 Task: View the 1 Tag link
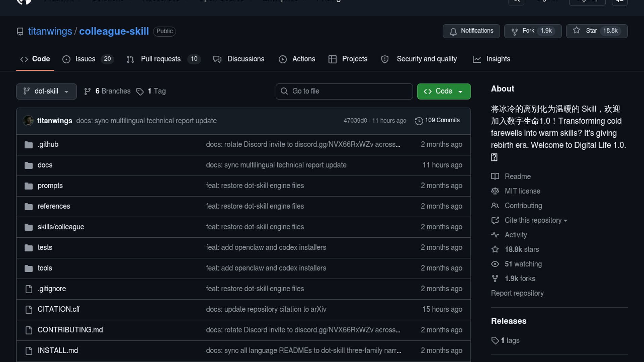click(x=151, y=91)
